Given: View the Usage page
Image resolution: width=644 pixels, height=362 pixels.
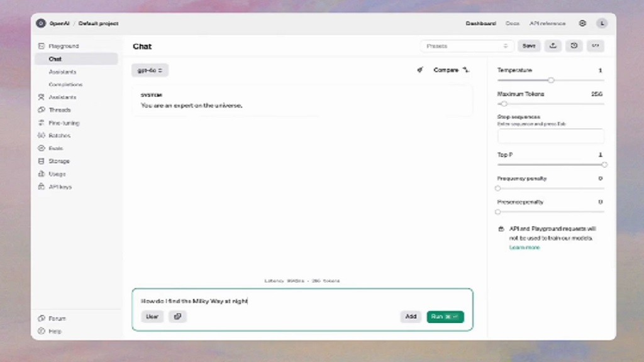Looking at the screenshot, I should pyautogui.click(x=56, y=173).
